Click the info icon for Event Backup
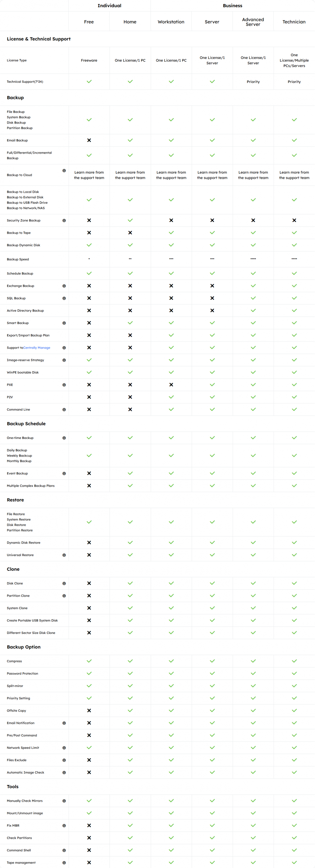Screen dimensions: 315x868 (64, 473)
